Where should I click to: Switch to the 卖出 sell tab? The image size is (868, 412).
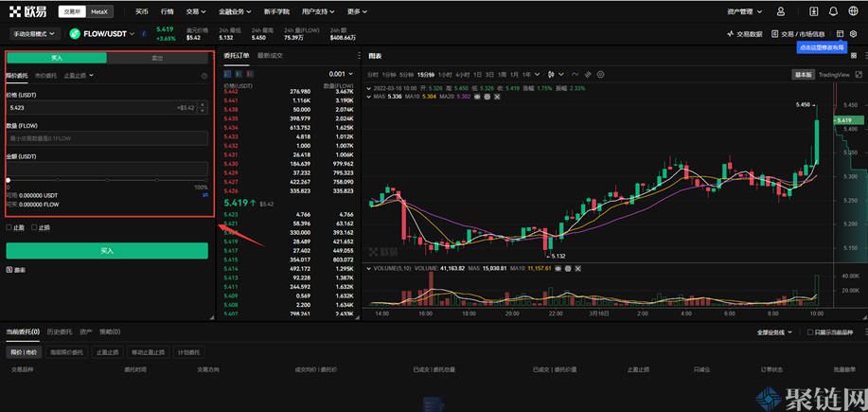point(157,58)
